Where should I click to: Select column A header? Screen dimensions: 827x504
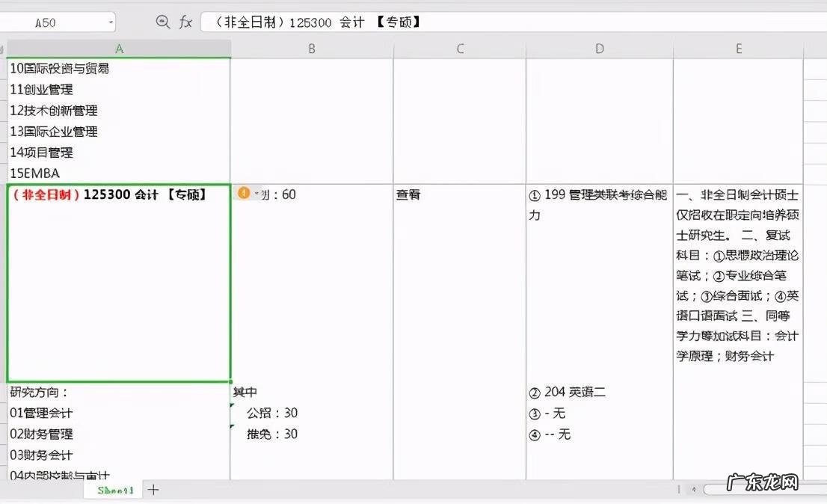119,49
